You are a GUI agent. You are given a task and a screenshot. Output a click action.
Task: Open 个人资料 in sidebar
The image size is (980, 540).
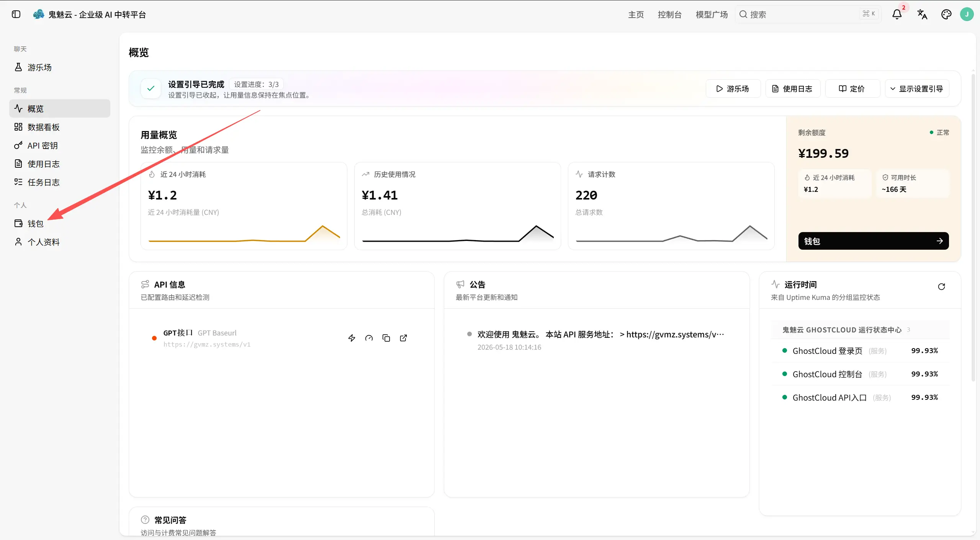point(60,242)
